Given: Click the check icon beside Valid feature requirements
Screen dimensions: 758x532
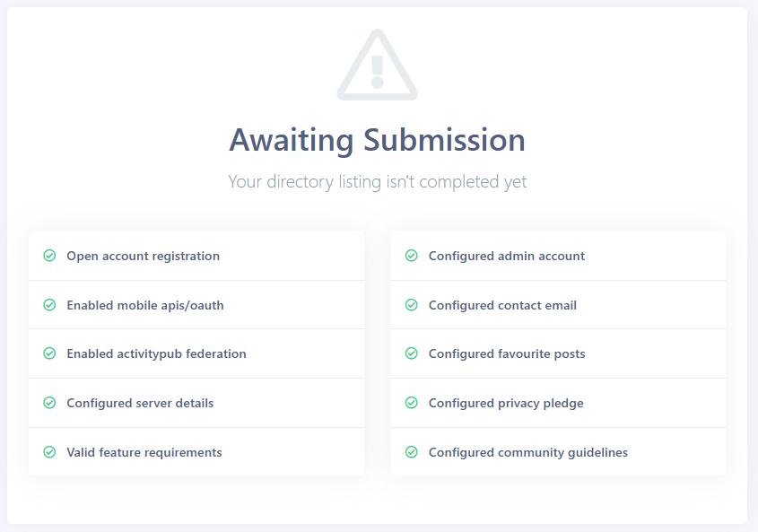Looking at the screenshot, I should coord(50,452).
